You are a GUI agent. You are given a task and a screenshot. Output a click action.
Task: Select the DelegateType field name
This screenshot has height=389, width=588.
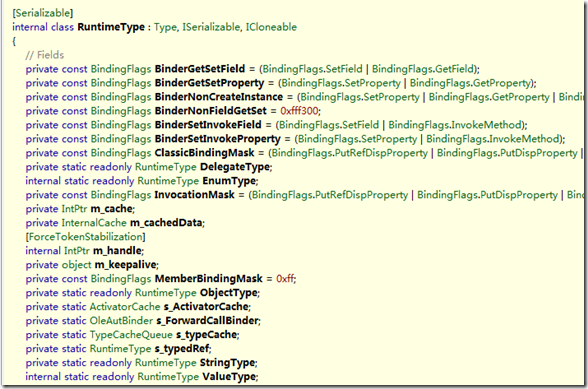235,167
